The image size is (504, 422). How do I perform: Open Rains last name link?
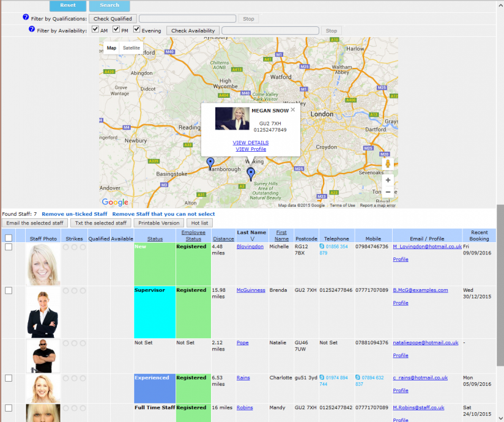[243, 378]
